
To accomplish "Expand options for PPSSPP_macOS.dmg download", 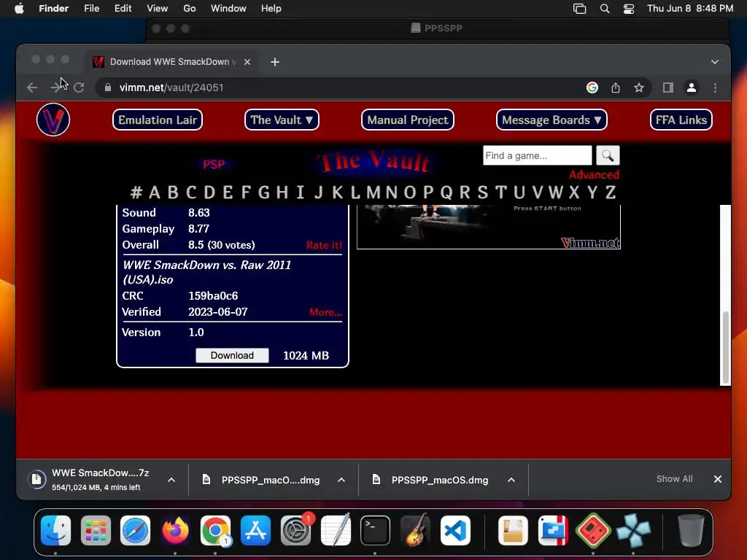I will pos(511,480).
